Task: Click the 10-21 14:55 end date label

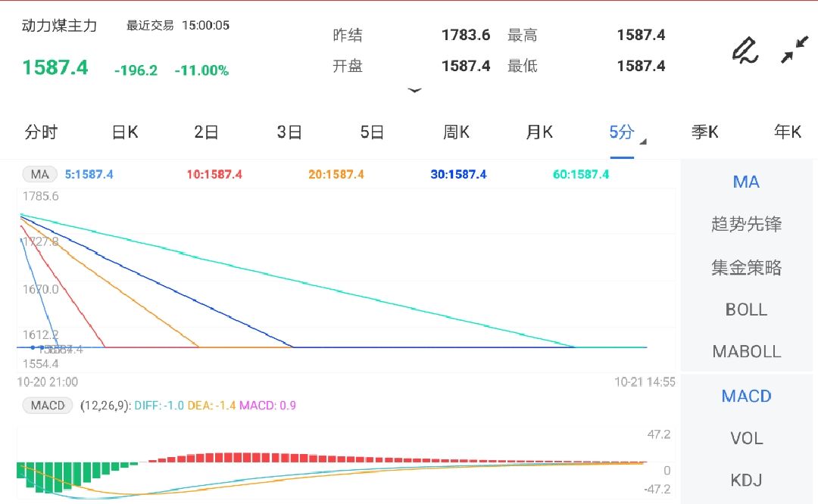Action: [x=645, y=382]
